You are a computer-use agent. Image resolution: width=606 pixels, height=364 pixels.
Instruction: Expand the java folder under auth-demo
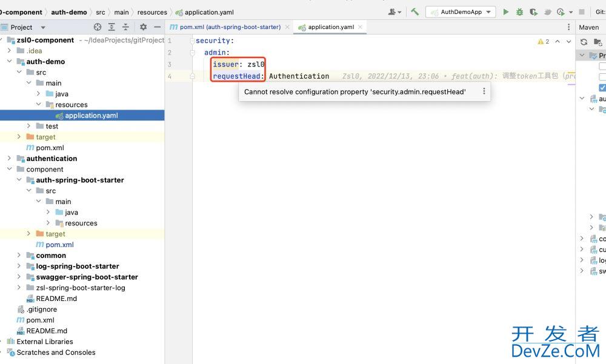pos(38,93)
